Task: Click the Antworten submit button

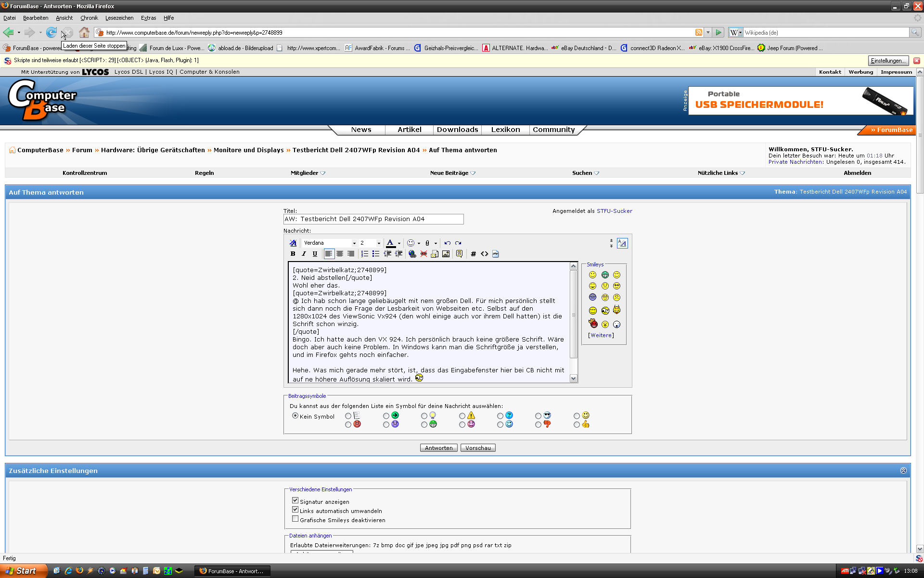Action: coord(438,448)
